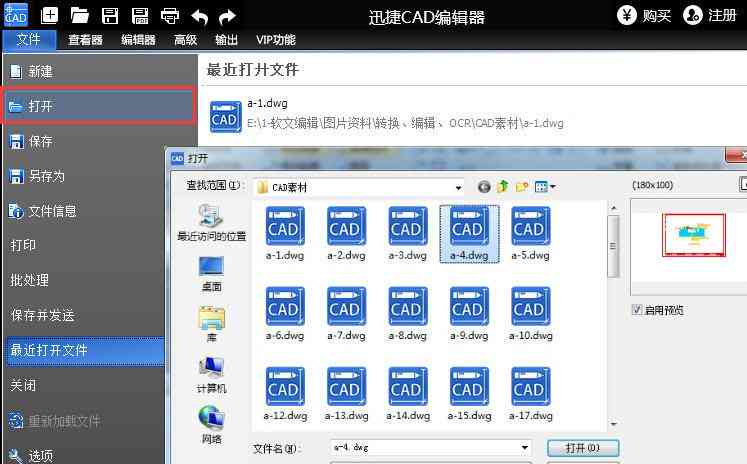Screen dimensions: 747x464
Task: Toggle the 启用预览 checkbox
Action: pos(637,310)
